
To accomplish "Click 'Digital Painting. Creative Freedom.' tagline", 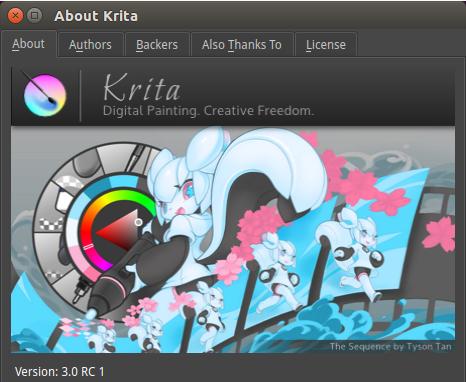I will [x=208, y=111].
